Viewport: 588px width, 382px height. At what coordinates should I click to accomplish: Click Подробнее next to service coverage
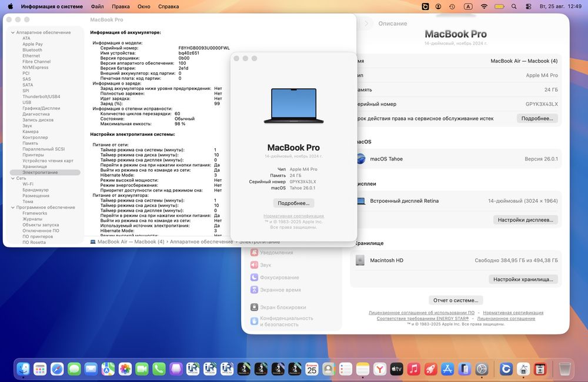pyautogui.click(x=537, y=119)
